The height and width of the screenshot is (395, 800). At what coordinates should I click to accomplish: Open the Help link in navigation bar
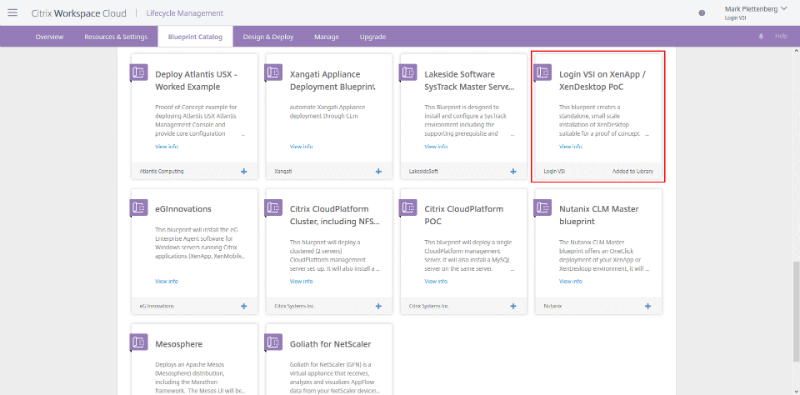pyautogui.click(x=782, y=36)
